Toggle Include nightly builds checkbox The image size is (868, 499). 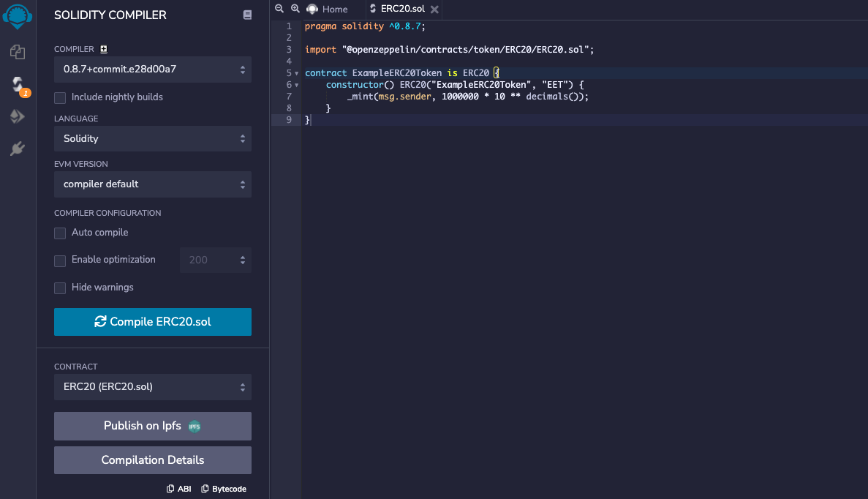pos(60,98)
